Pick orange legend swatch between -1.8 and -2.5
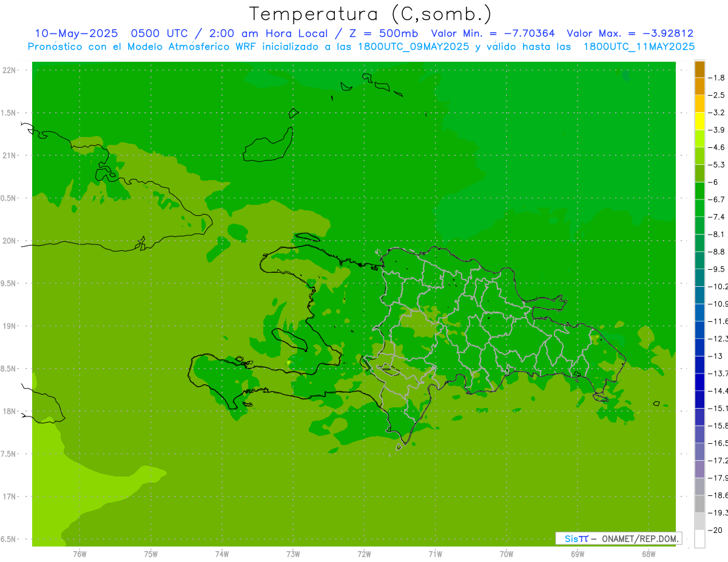The width and height of the screenshot is (728, 562). pos(699,86)
